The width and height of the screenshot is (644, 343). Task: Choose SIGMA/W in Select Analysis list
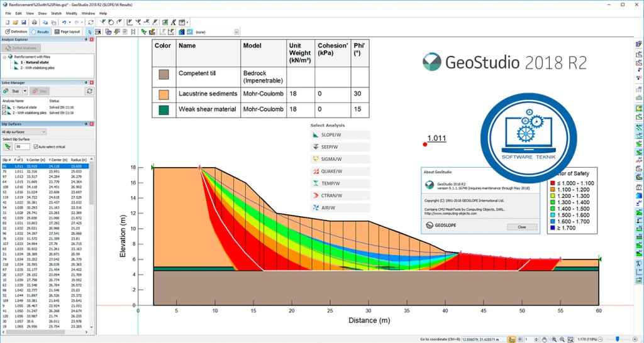click(340, 159)
